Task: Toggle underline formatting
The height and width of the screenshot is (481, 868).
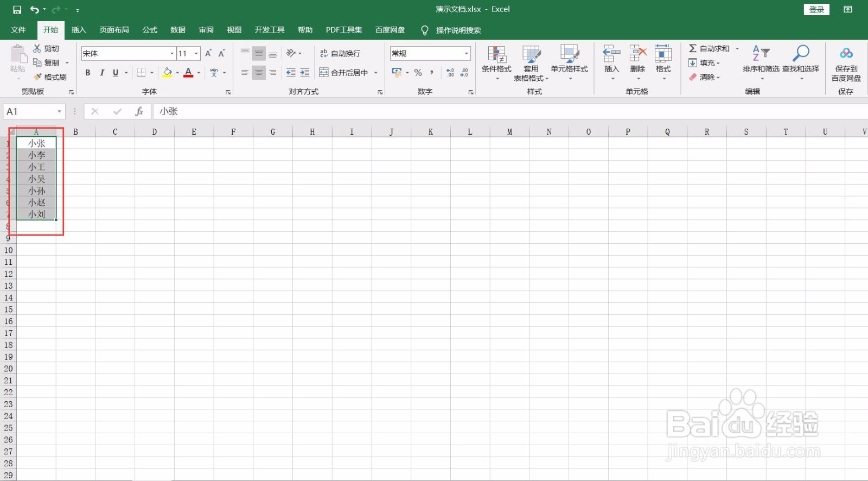Action: (x=116, y=72)
